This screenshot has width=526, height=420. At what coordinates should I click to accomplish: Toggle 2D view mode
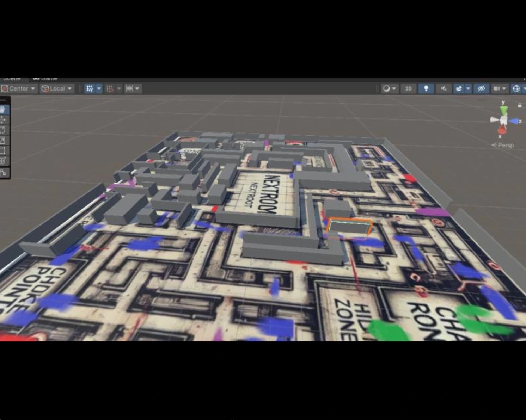[x=408, y=88]
